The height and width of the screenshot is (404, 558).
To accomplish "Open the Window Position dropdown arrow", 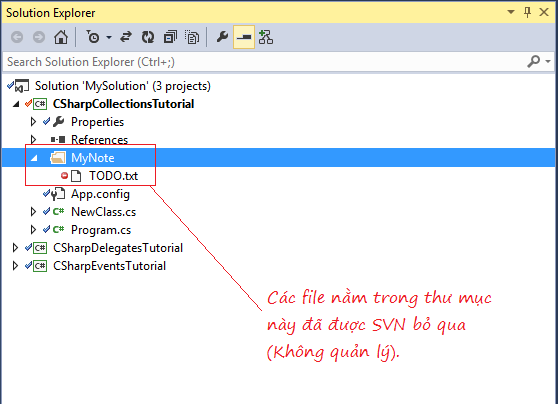I will pos(511,12).
